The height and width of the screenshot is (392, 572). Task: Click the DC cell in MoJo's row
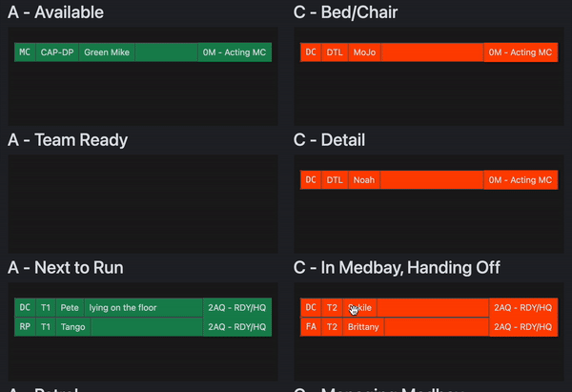(x=311, y=52)
